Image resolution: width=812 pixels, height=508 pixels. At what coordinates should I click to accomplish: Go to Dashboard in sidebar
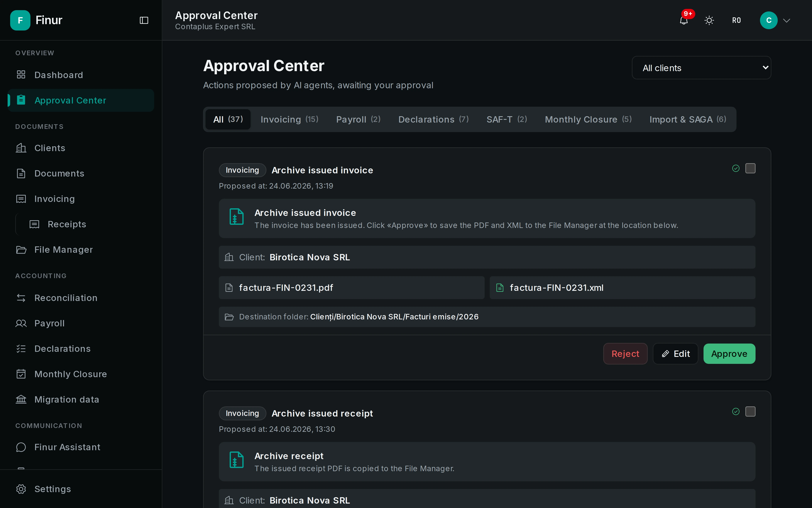click(81, 75)
